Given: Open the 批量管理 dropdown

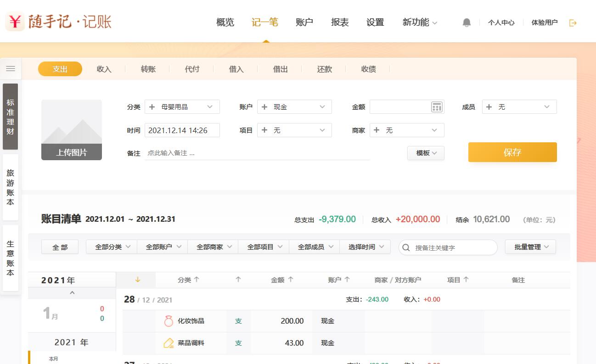Looking at the screenshot, I should (530, 247).
